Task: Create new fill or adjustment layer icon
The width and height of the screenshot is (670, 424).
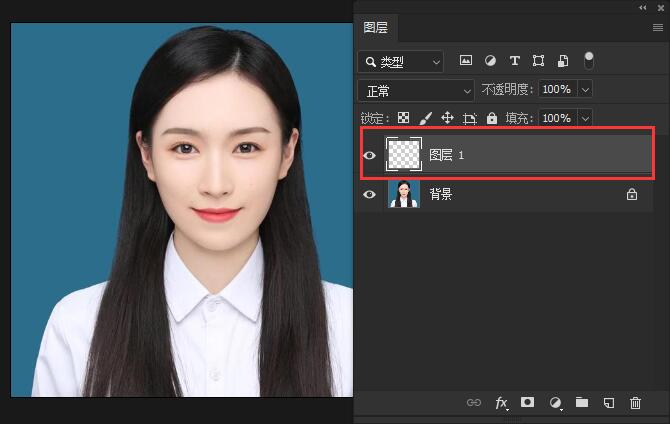Action: click(x=555, y=403)
